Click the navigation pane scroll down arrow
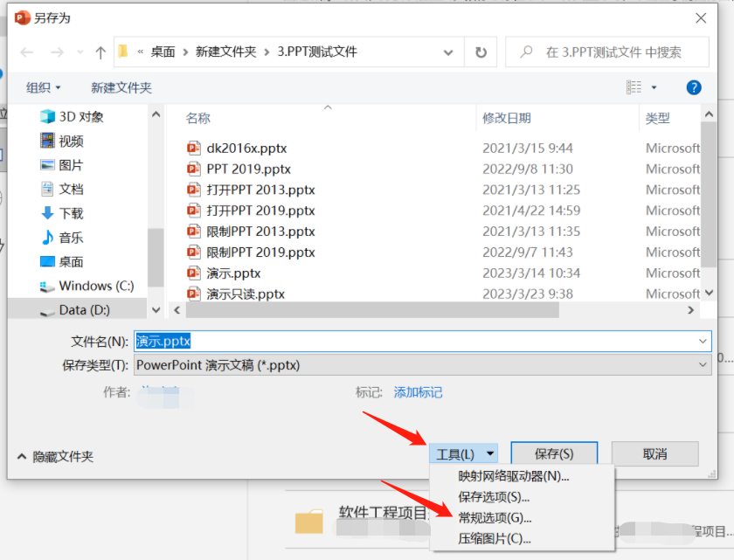 [x=156, y=310]
